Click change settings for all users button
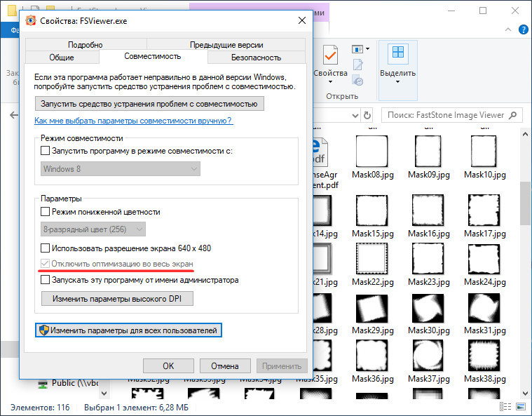 pyautogui.click(x=128, y=330)
